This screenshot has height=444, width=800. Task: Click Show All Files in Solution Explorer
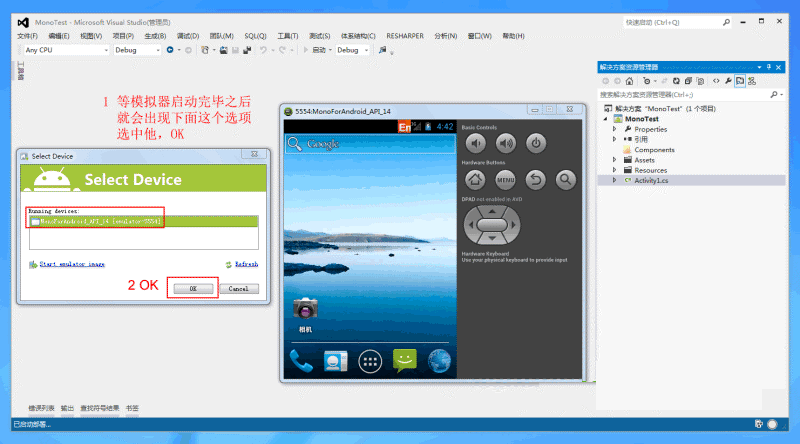click(x=701, y=81)
